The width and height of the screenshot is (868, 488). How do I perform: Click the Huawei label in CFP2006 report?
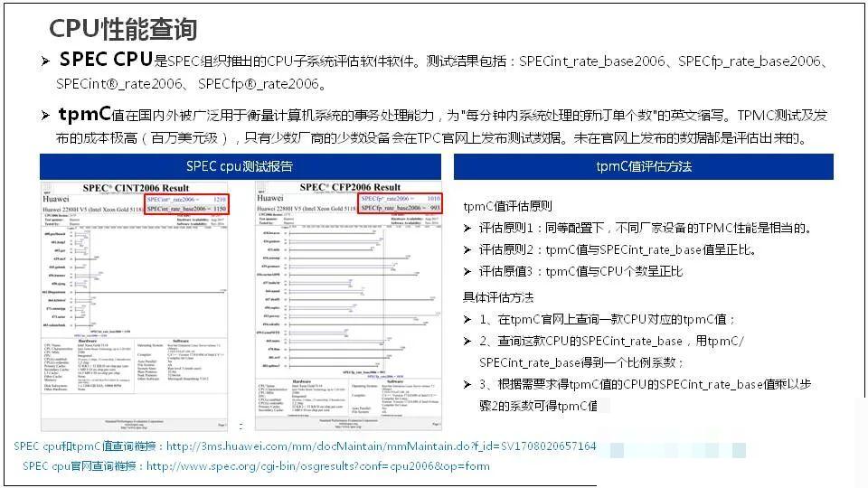(x=270, y=198)
